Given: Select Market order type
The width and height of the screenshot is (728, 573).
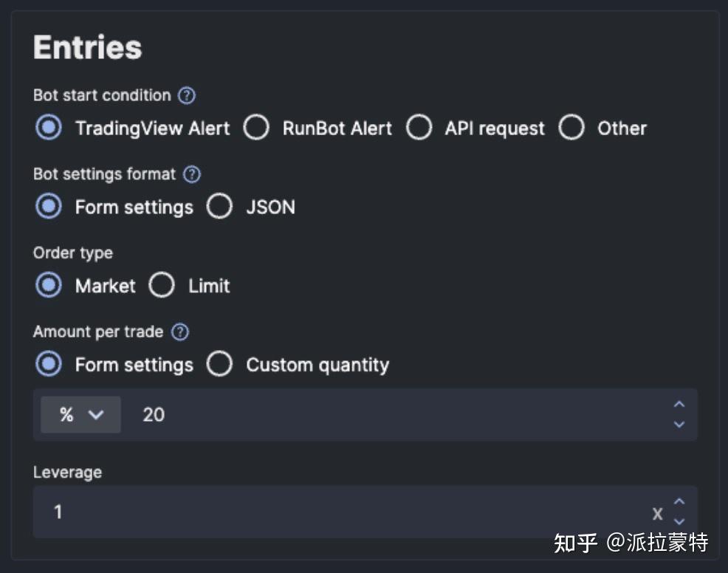Looking at the screenshot, I should tap(48, 285).
